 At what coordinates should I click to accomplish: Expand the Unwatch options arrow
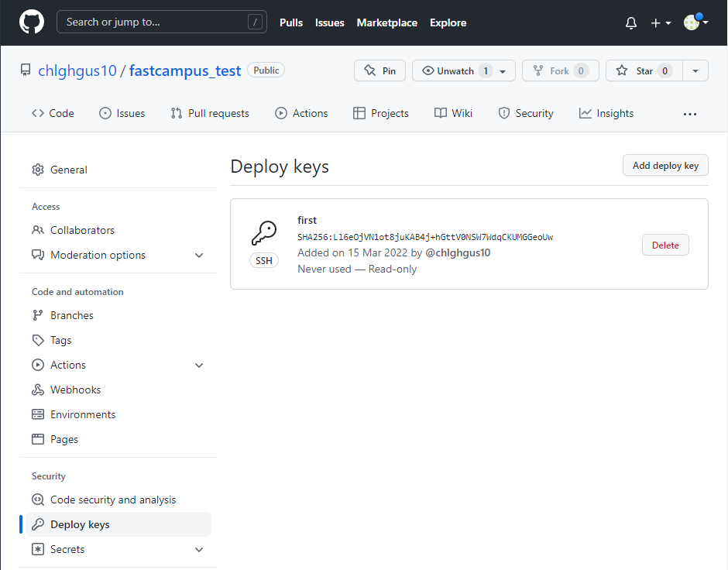[503, 71]
